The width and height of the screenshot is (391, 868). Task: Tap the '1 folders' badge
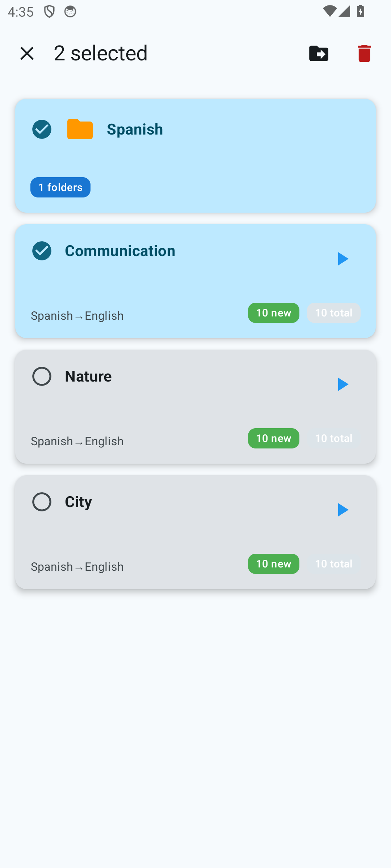[60, 187]
